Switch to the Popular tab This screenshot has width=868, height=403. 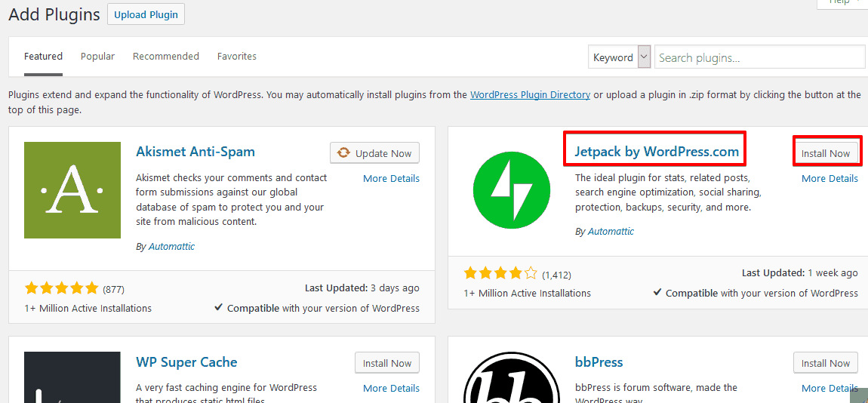pos(97,56)
